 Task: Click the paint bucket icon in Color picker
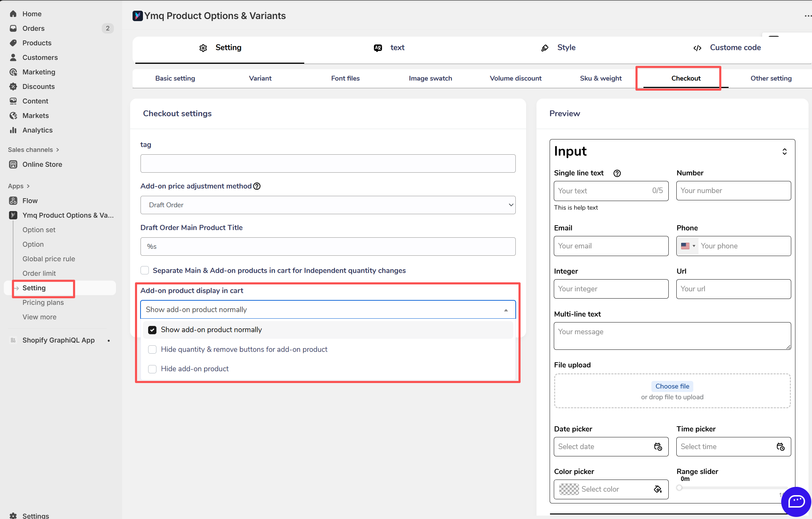click(x=658, y=489)
